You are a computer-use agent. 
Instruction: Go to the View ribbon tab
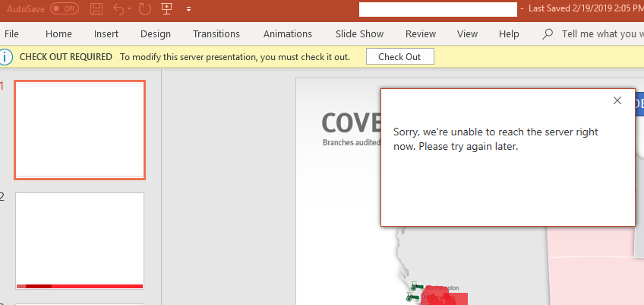click(x=467, y=33)
